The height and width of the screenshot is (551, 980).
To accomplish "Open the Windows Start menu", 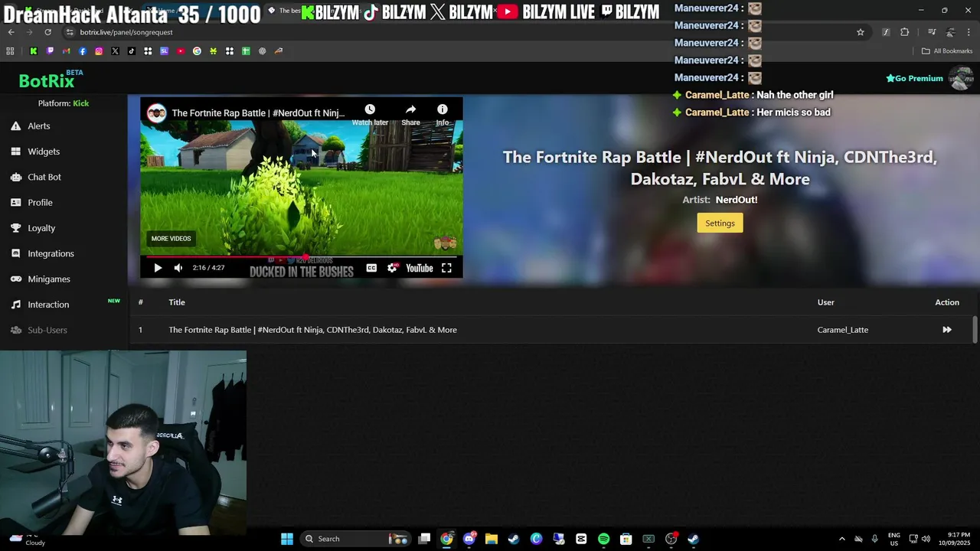I will click(287, 539).
